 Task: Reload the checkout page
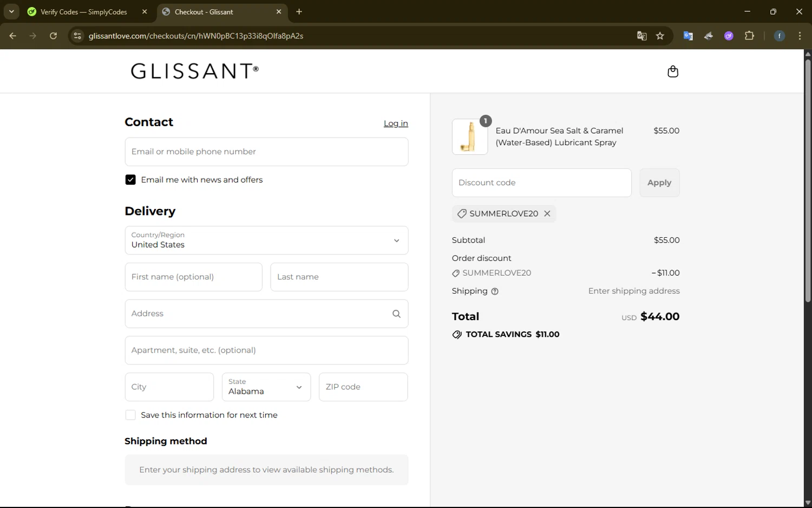point(53,36)
